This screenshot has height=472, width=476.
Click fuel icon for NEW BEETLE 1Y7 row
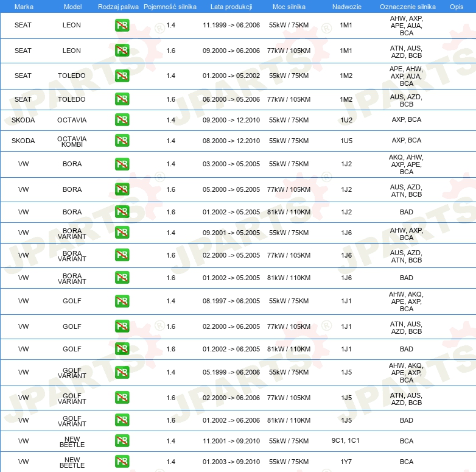(x=122, y=461)
